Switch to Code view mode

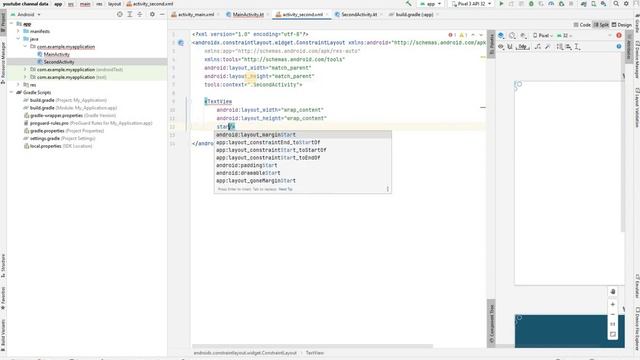pos(582,25)
